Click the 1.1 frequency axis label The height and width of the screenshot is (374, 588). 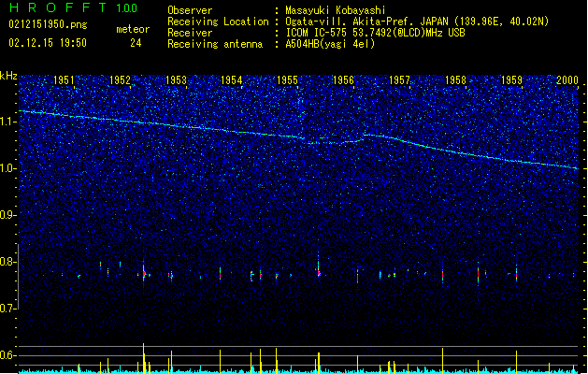click(7, 122)
